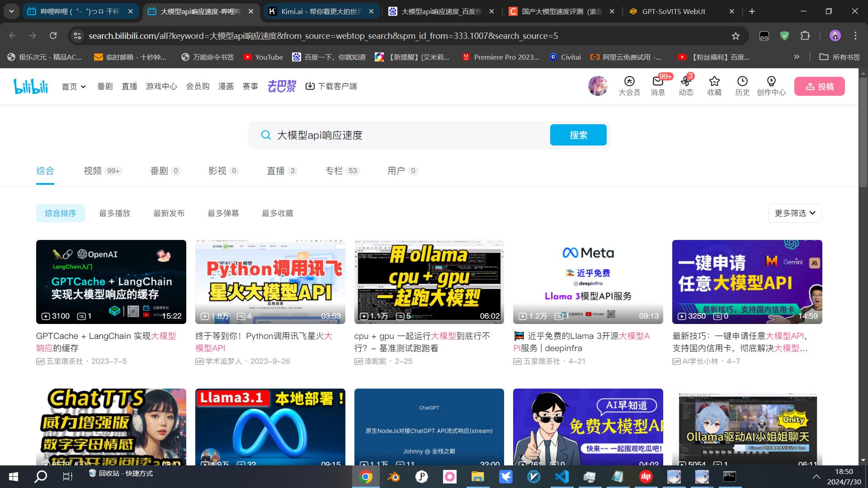Image resolution: width=868 pixels, height=488 pixels.
Task: Switch to the 影视 results tab
Action: [223, 171]
